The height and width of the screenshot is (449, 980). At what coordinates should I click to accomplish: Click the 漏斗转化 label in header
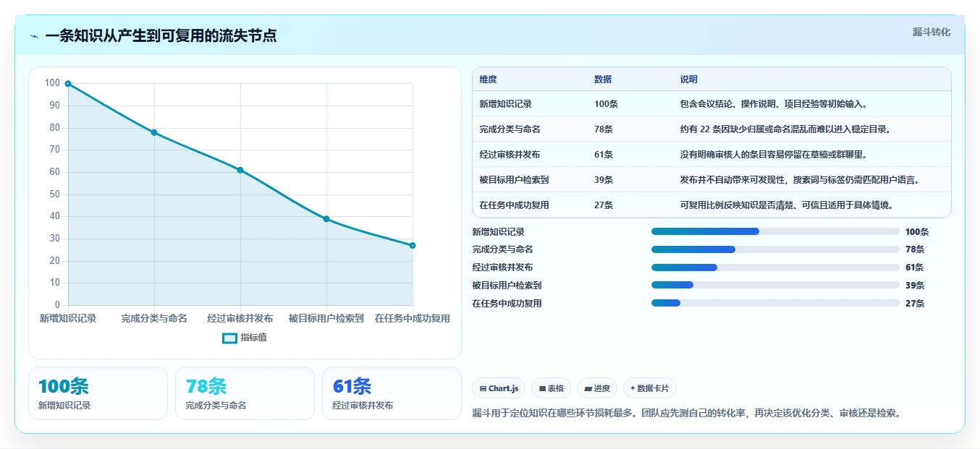(931, 32)
